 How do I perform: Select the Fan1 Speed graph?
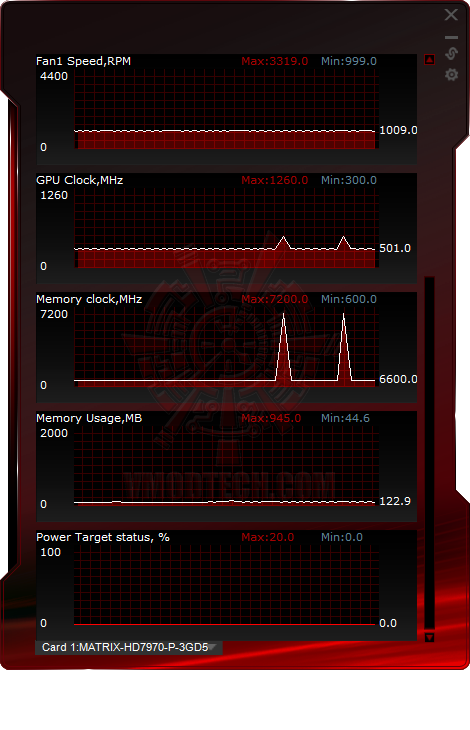(225, 109)
